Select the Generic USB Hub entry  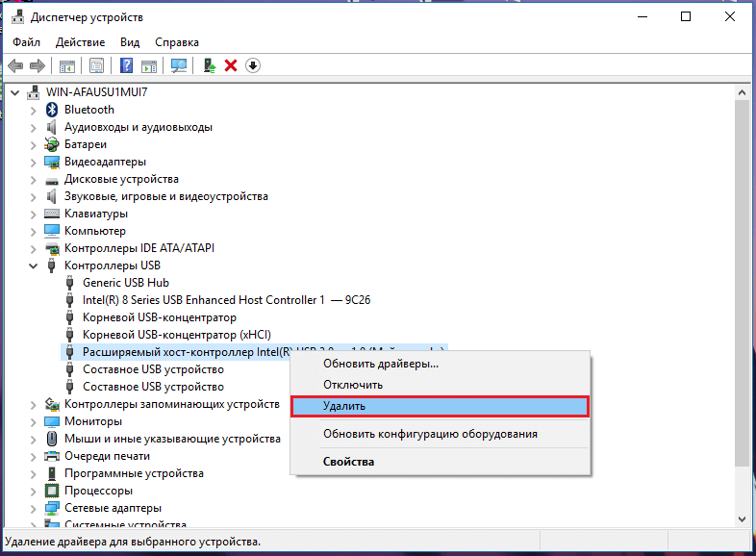(x=125, y=283)
